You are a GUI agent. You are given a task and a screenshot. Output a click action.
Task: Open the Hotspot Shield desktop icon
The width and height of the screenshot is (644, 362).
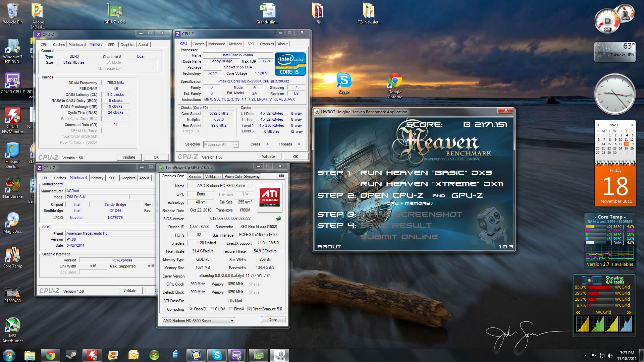click(x=12, y=155)
